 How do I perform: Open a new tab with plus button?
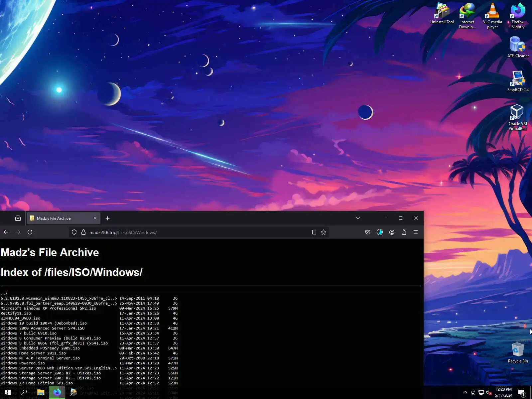click(x=107, y=218)
